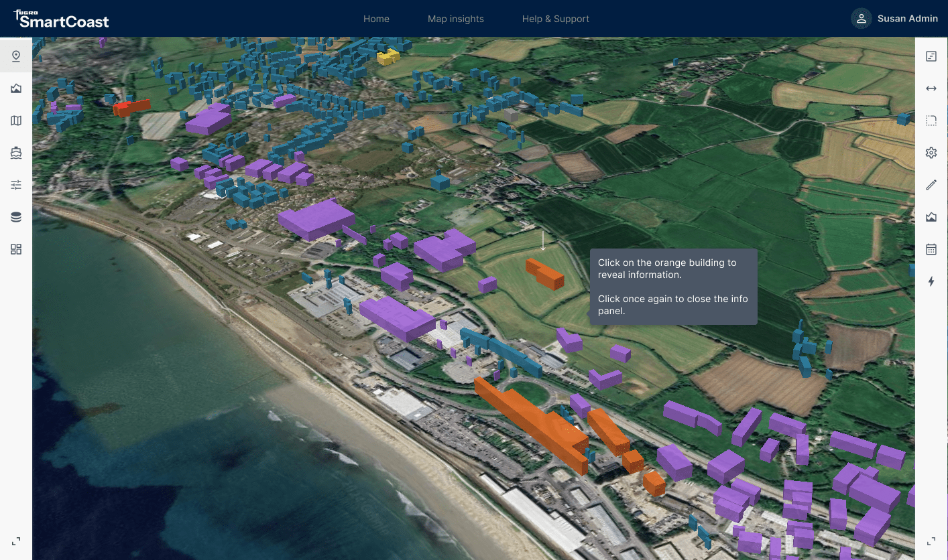Expand the right sidebar using bottom-right arrows
This screenshot has height=560, width=948.
pos(931,541)
